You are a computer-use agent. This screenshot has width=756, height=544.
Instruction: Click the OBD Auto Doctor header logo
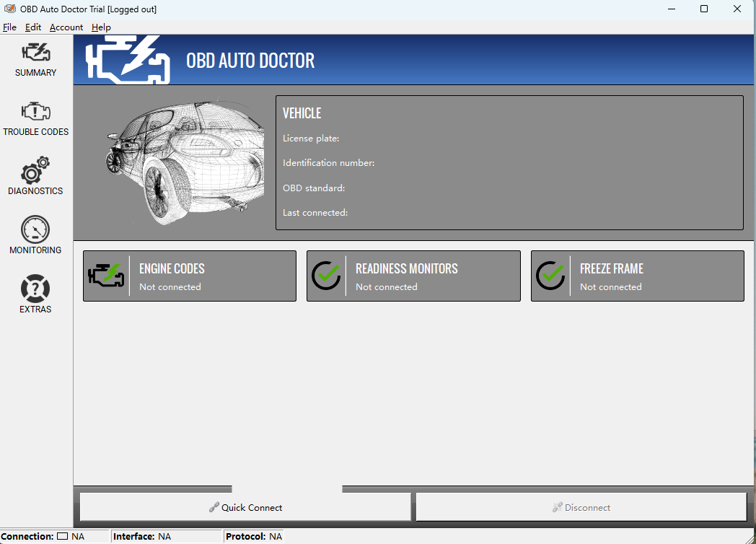tap(128, 61)
